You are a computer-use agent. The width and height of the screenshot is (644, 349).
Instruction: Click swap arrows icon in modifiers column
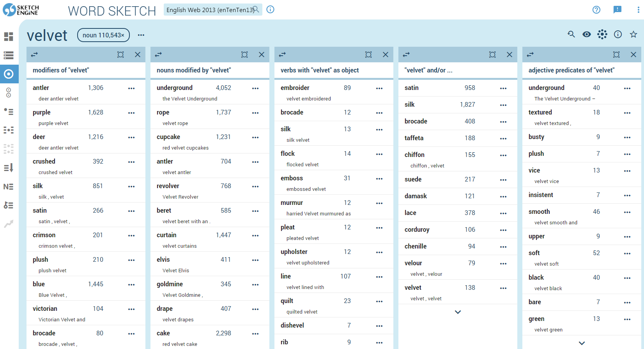(x=34, y=55)
